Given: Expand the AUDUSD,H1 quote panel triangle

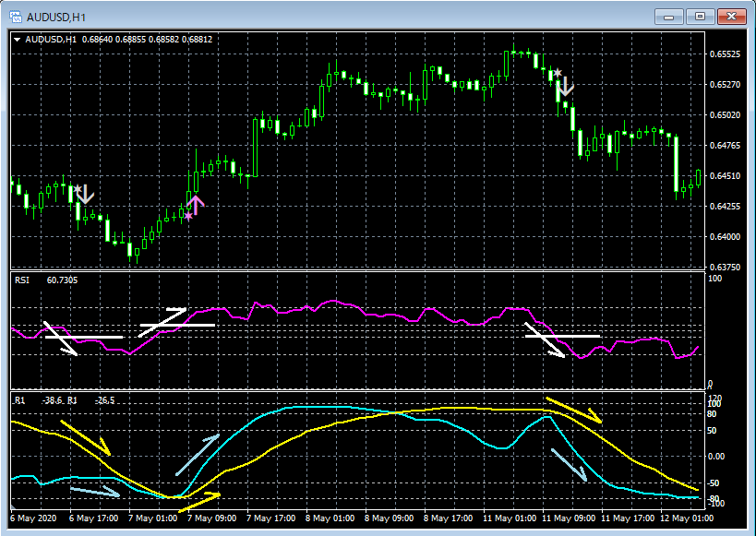Looking at the screenshot, I should (x=17, y=38).
